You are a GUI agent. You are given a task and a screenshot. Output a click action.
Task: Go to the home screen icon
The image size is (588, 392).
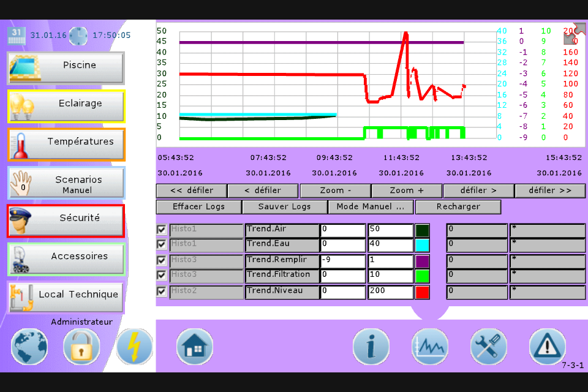[195, 347]
